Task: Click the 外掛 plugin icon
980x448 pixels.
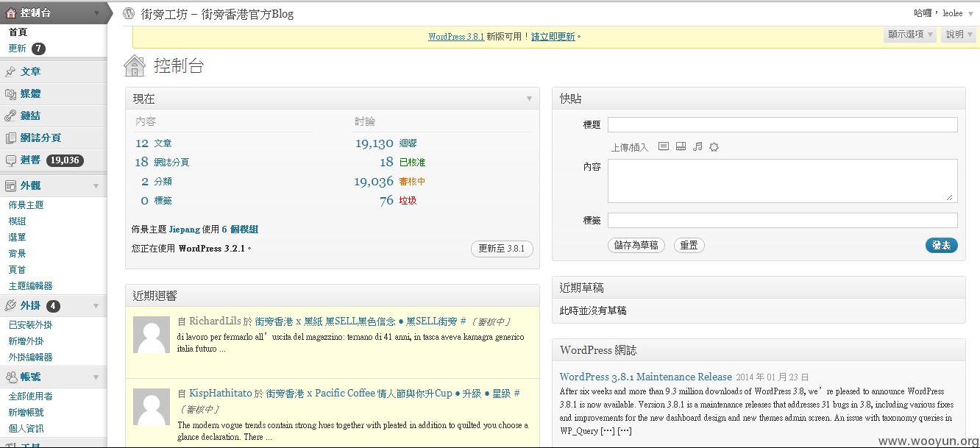Action: (10, 306)
